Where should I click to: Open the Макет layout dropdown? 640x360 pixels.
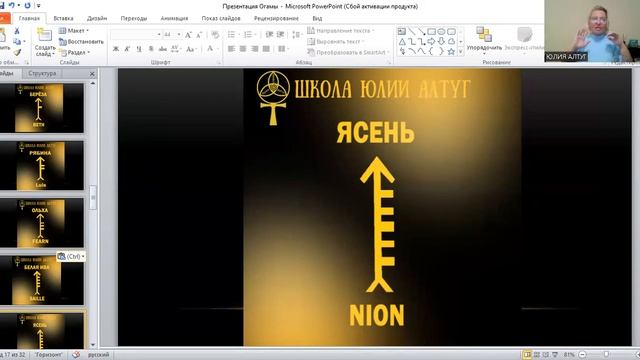74,31
